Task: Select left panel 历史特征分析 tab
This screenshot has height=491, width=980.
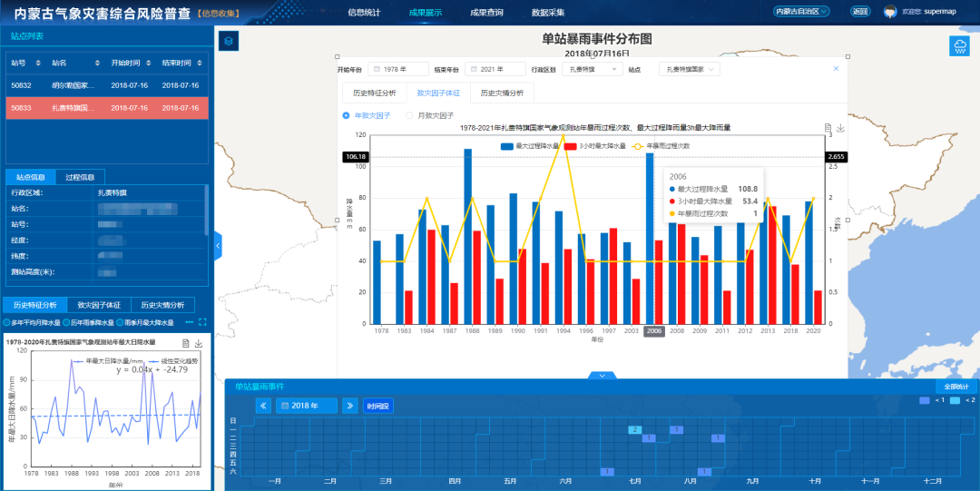Action: pyautogui.click(x=35, y=305)
